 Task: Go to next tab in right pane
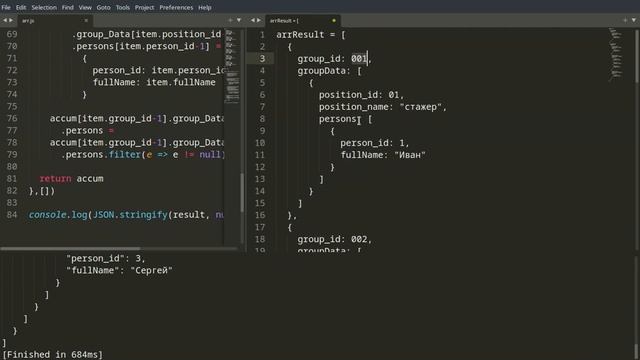pyautogui.click(x=259, y=20)
